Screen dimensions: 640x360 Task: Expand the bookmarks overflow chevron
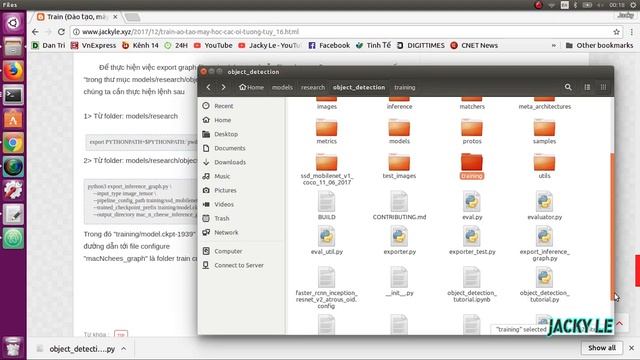tap(553, 45)
